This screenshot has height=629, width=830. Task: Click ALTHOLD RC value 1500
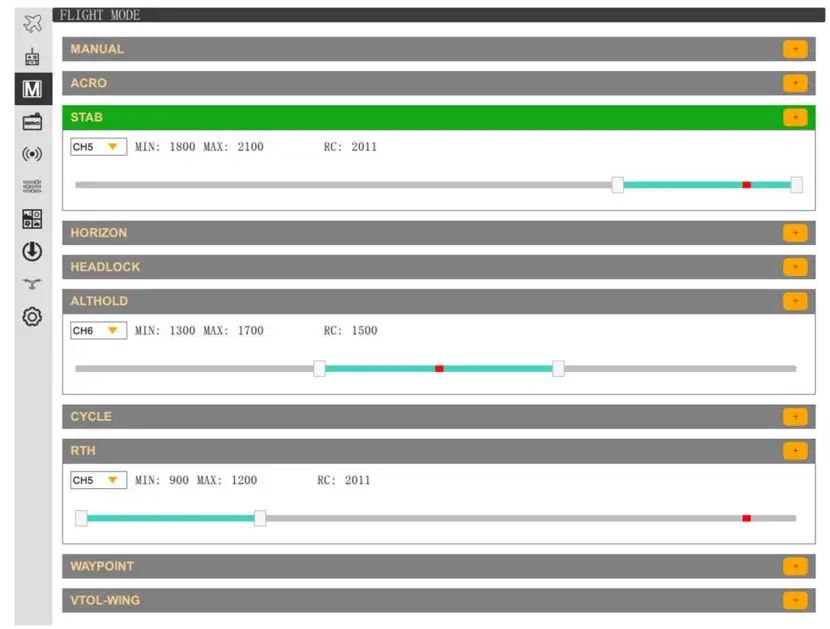tap(364, 330)
